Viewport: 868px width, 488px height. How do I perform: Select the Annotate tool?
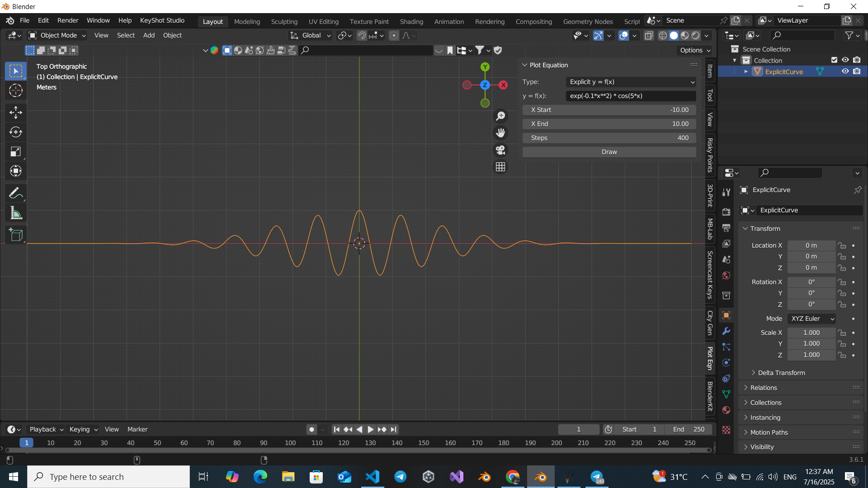tap(16, 193)
